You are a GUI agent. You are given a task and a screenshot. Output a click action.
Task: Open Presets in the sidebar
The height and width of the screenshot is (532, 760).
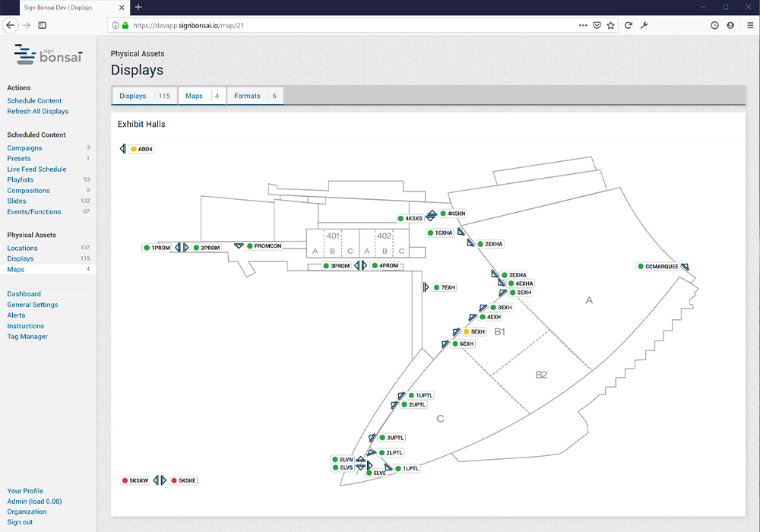coord(19,159)
